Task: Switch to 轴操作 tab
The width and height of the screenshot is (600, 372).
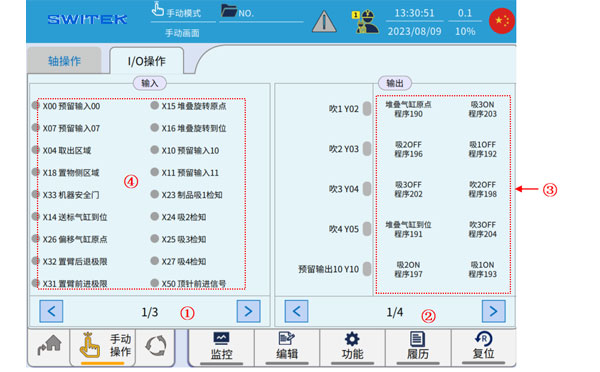Action: 64,61
